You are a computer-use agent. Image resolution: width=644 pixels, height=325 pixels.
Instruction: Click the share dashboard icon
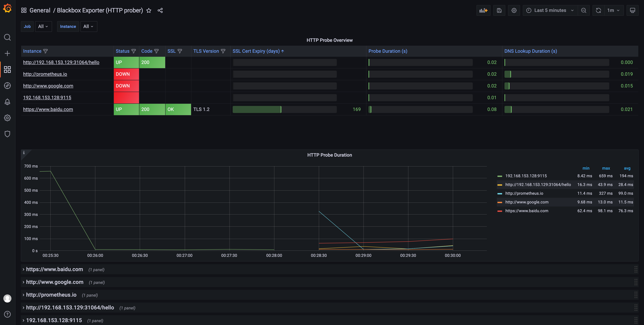(160, 11)
